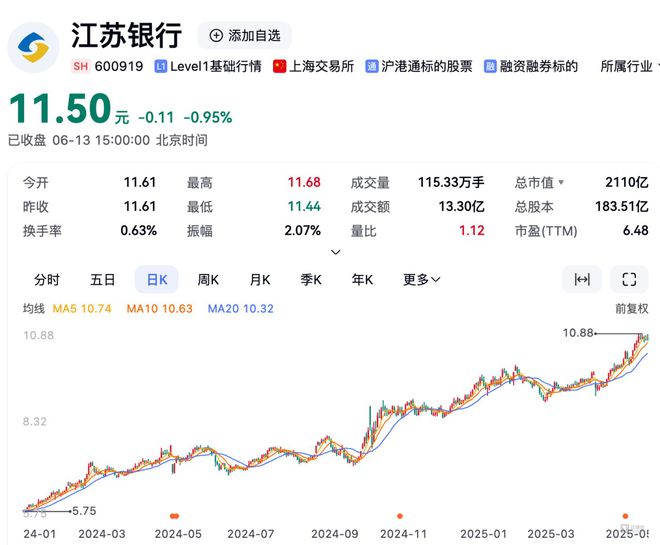Click the 成交额 value 13.30亿
660x545 pixels.
461,206
